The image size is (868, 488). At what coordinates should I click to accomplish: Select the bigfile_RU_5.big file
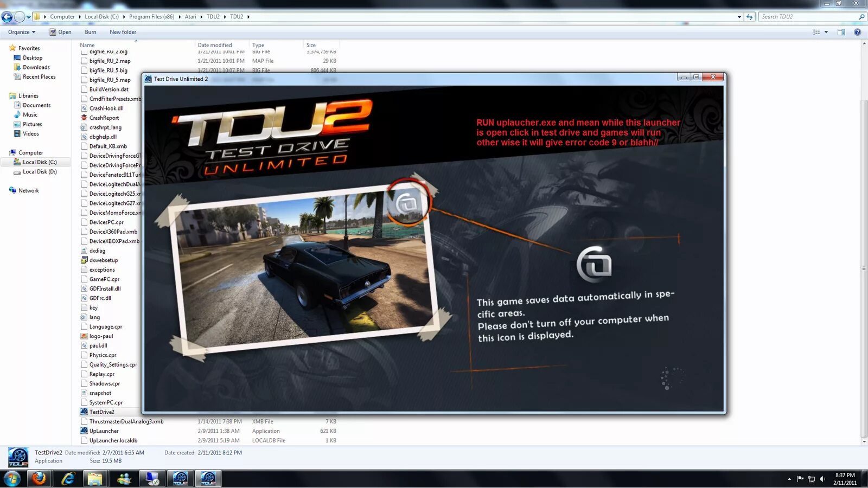click(x=108, y=70)
